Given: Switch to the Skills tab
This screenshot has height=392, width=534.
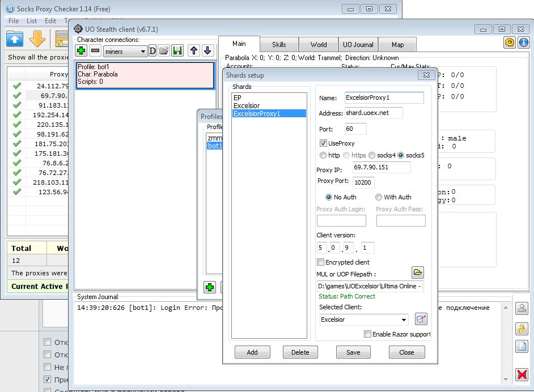Looking at the screenshot, I should pos(279,45).
